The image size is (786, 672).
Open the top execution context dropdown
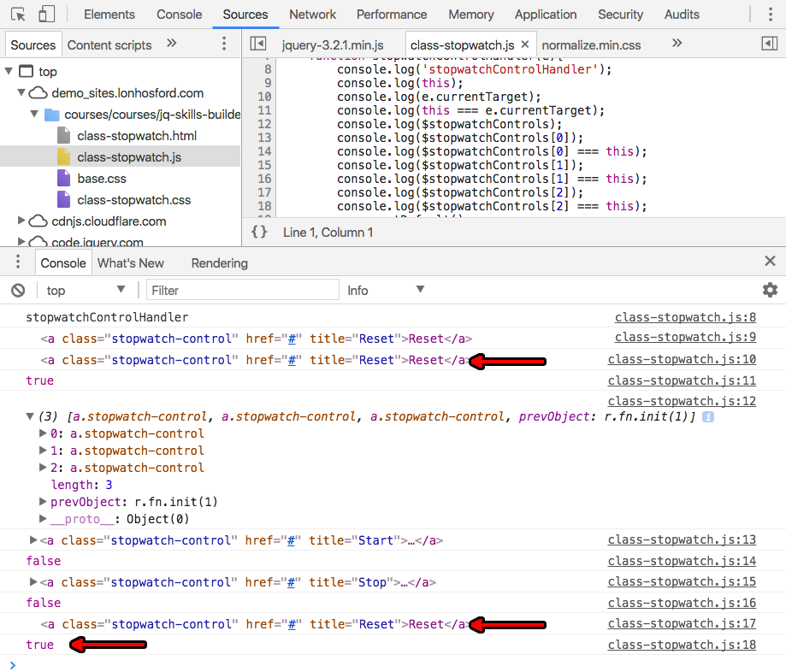click(x=86, y=290)
